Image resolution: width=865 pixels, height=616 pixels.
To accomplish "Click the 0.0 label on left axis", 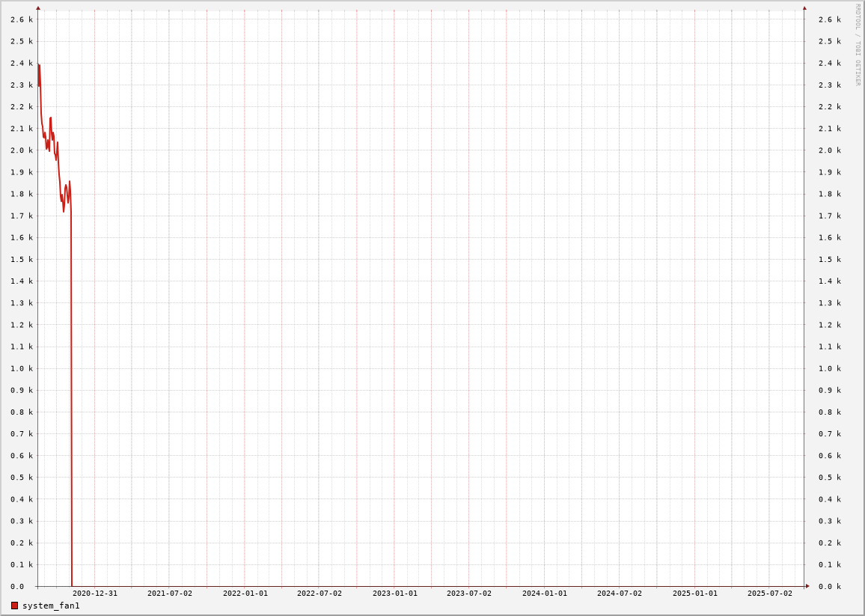I will [x=17, y=587].
